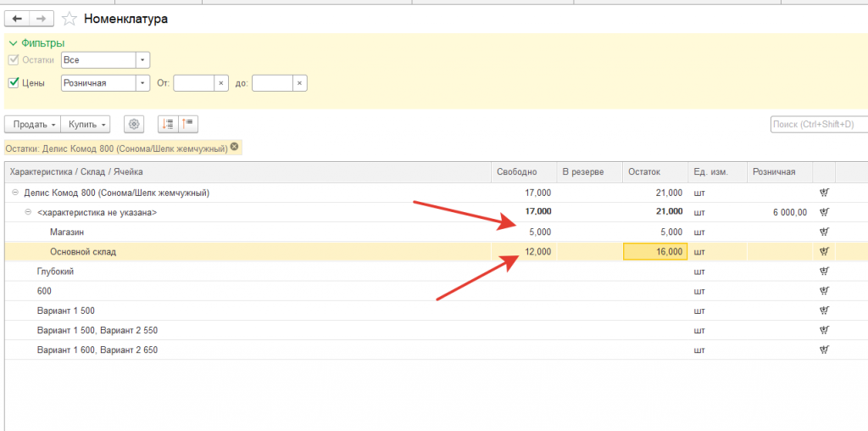Cart icon in Глубокий row

click(824, 271)
